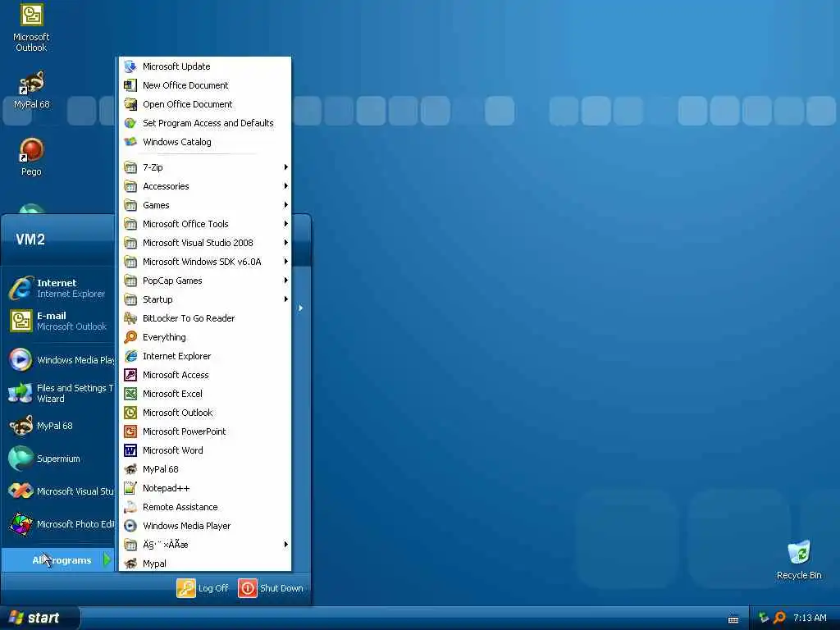
Task: Click the network tray icon
Action: 764,618
